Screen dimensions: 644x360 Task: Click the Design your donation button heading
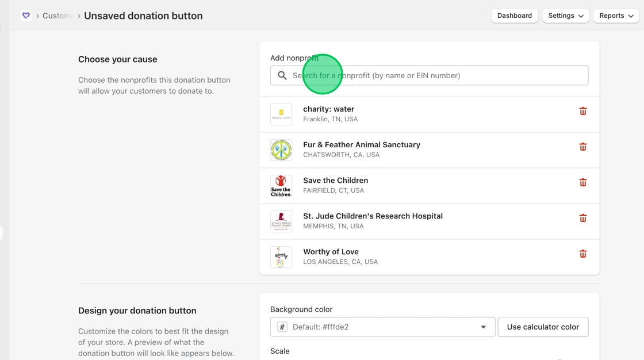point(137,311)
